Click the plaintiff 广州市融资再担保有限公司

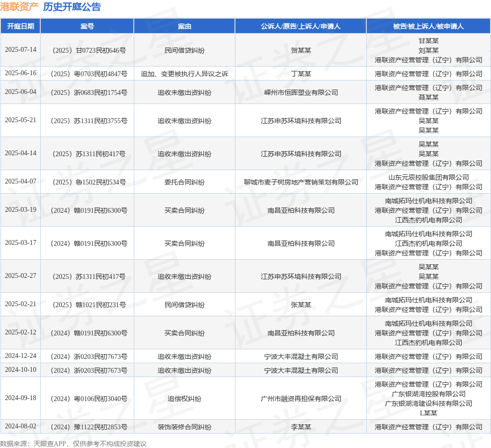coord(301,399)
